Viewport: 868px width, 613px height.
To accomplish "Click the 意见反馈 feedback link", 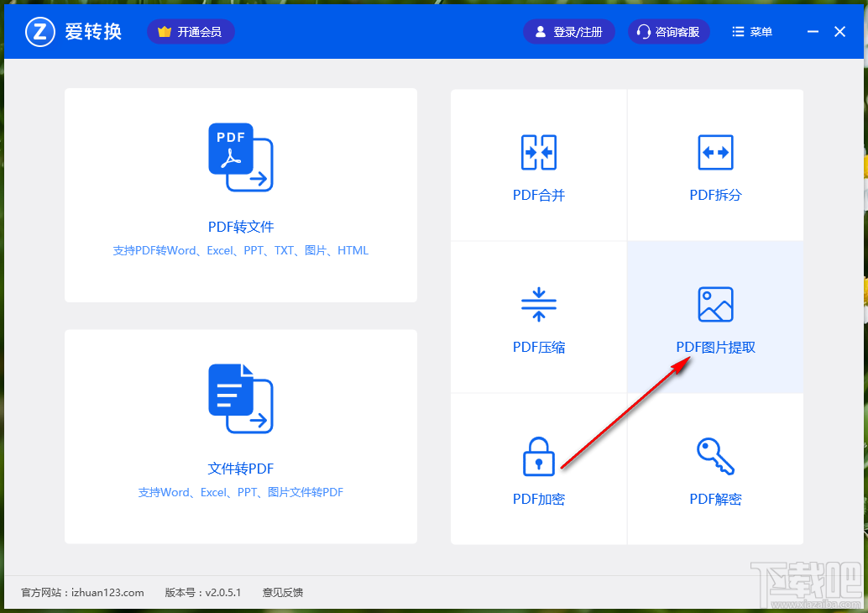I will point(282,592).
